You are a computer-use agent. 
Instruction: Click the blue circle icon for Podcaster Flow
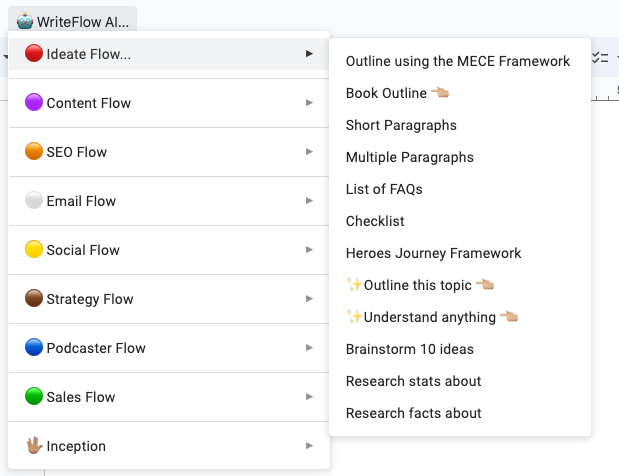click(34, 347)
